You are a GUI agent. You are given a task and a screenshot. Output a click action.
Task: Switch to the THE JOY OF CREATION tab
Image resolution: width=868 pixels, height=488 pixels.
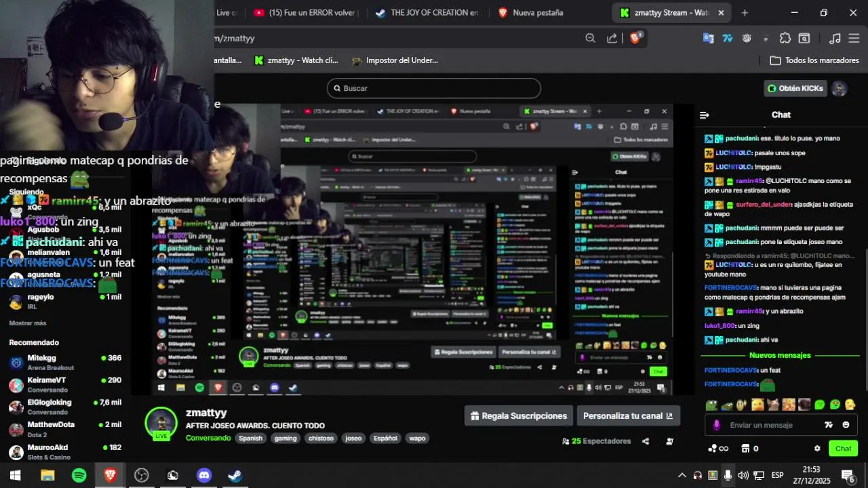click(x=426, y=12)
